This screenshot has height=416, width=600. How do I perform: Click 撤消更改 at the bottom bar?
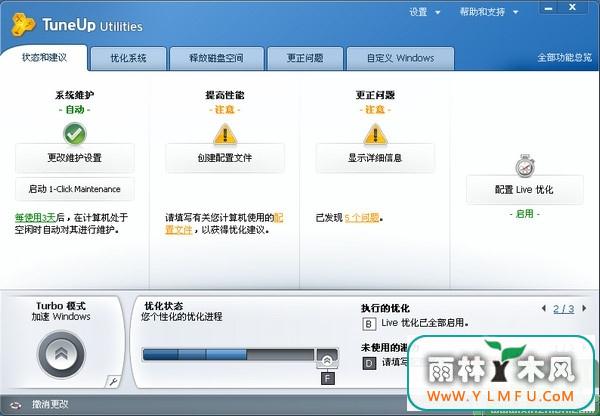pyautogui.click(x=50, y=404)
